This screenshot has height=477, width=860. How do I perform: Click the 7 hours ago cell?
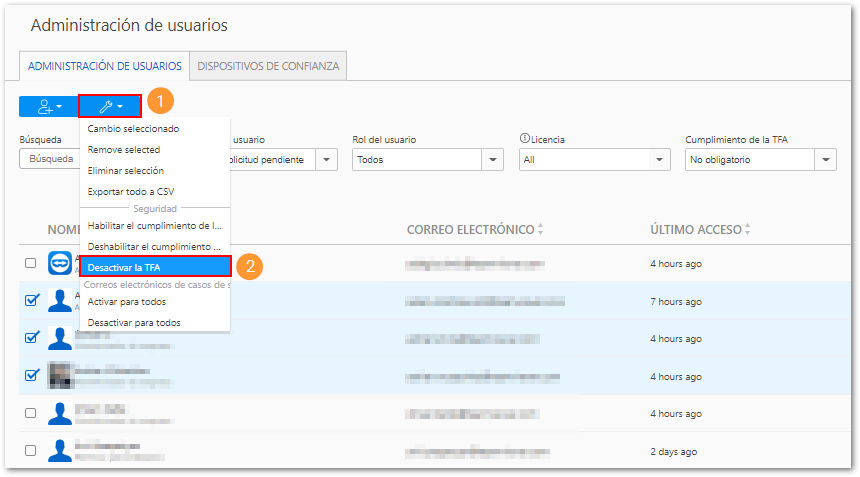point(676,302)
